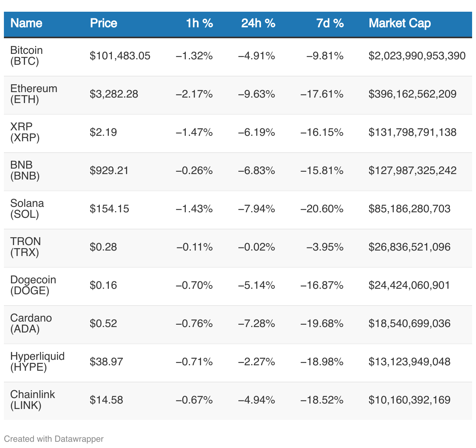Open the Created with Datawrapper link
476x448 pixels.
53,439
